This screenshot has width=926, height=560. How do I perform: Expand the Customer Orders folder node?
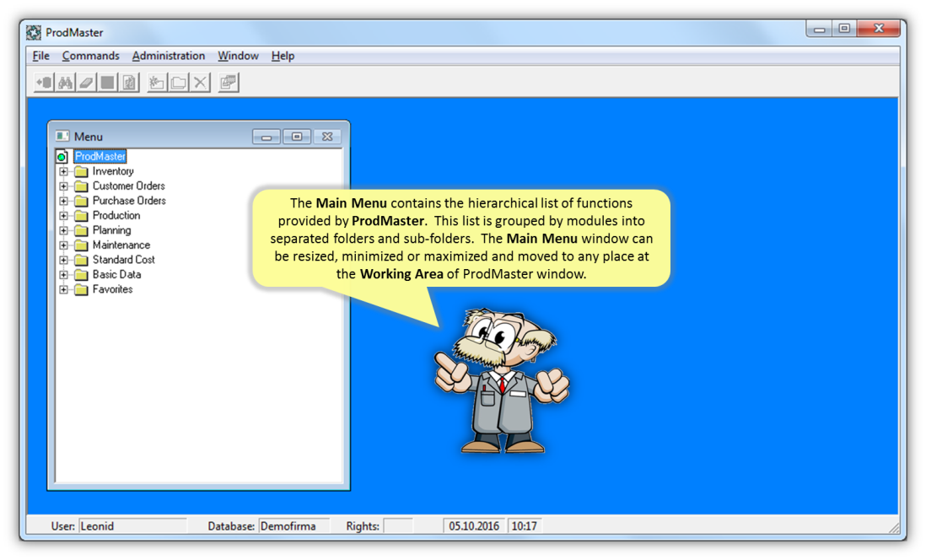click(64, 186)
